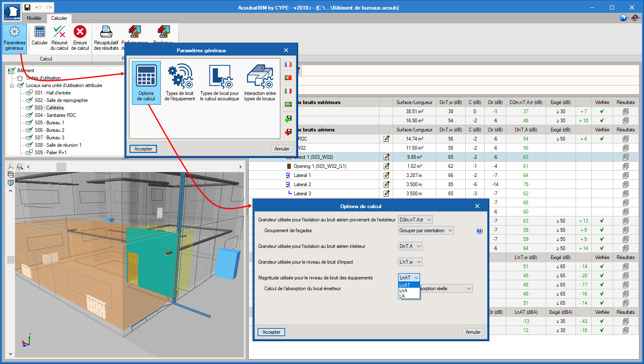
Task: Open help for Groupement de façades
Action: (479, 231)
